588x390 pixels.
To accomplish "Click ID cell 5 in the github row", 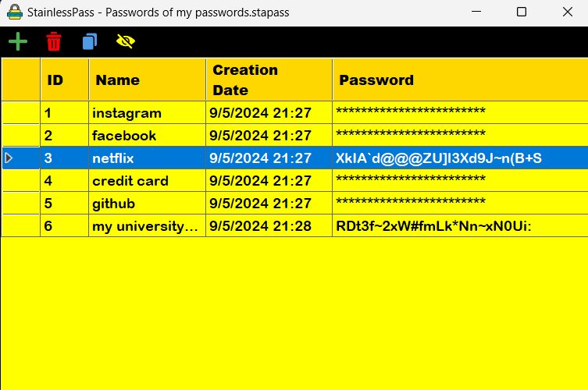I will 65,203.
